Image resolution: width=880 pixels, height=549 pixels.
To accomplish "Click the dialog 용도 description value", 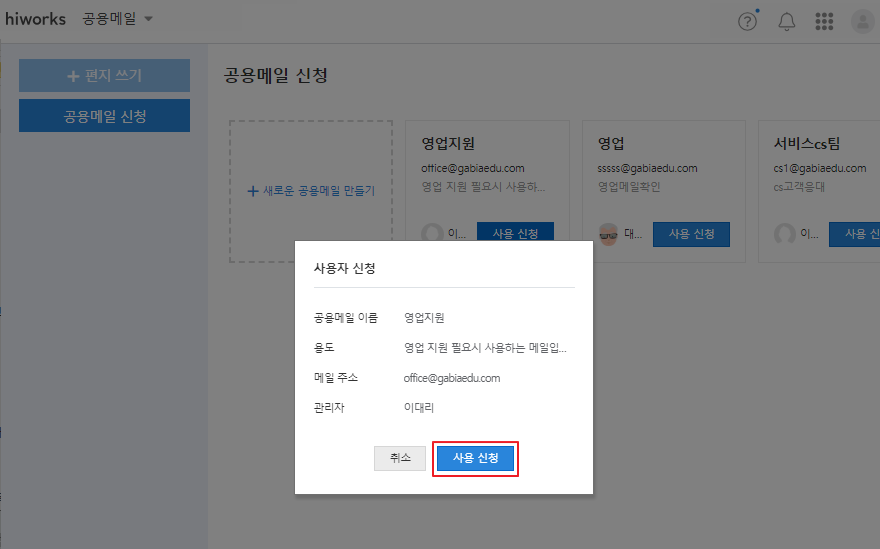I will (x=485, y=348).
